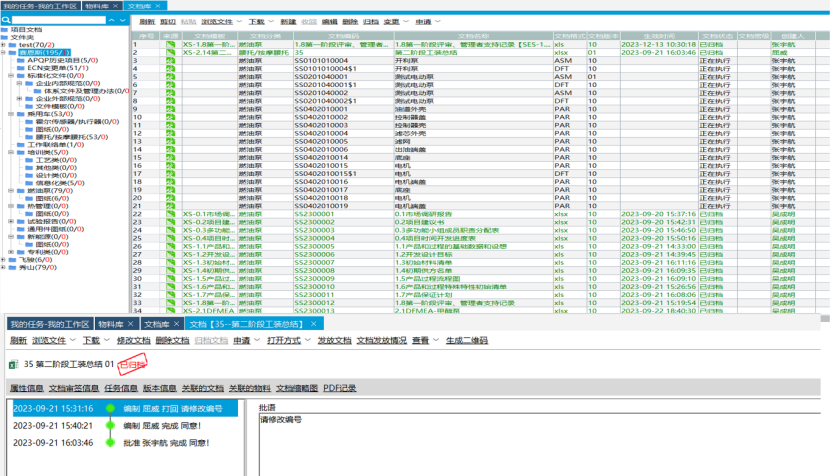Select the 燃油泵(79/0) folder in tree
This screenshot has height=476, width=831.
point(46,190)
